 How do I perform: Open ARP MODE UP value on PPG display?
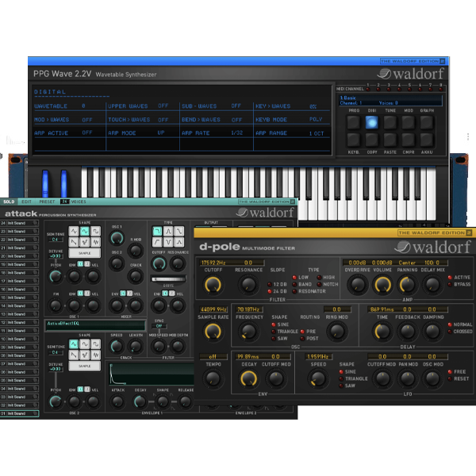click(161, 132)
